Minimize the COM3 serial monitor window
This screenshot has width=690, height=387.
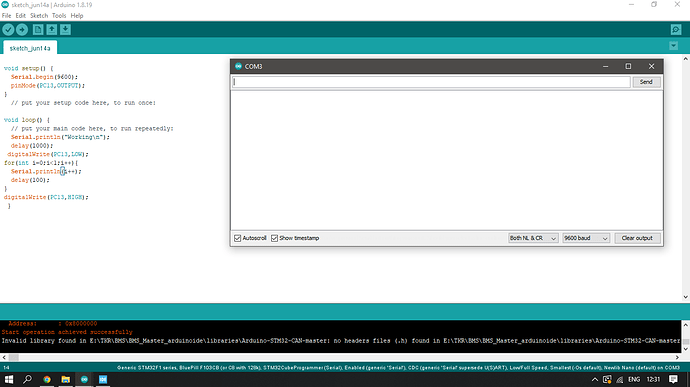[606, 66]
